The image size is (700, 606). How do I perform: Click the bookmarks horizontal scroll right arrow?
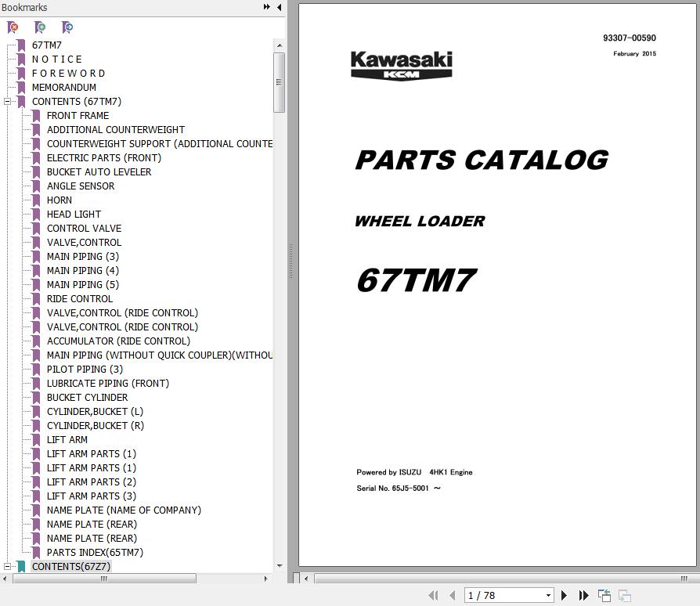point(266,579)
